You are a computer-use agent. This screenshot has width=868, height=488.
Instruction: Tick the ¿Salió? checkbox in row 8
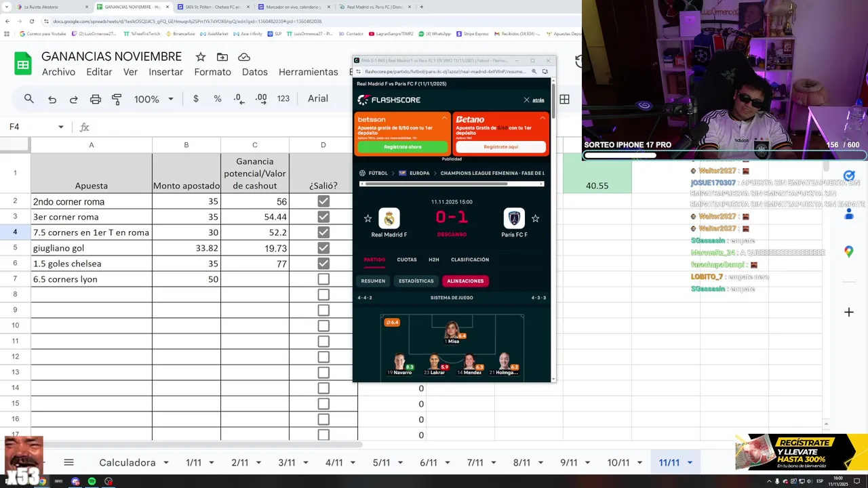[323, 295]
